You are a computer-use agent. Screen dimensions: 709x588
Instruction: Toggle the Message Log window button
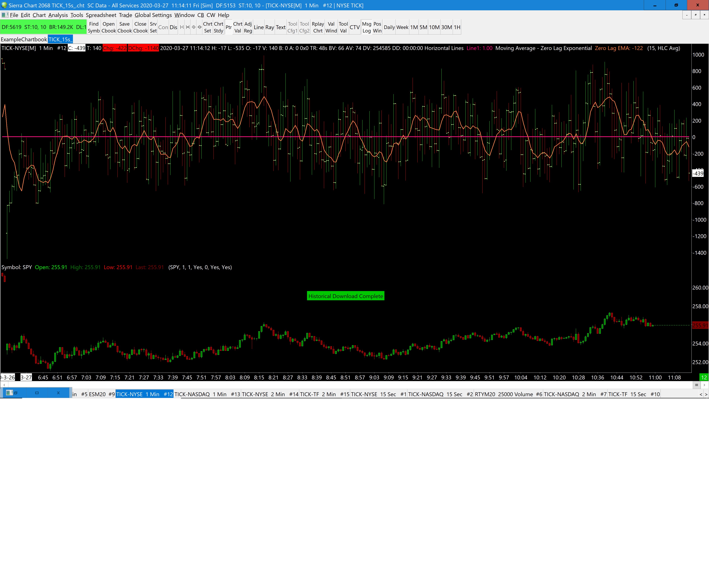tap(366, 27)
